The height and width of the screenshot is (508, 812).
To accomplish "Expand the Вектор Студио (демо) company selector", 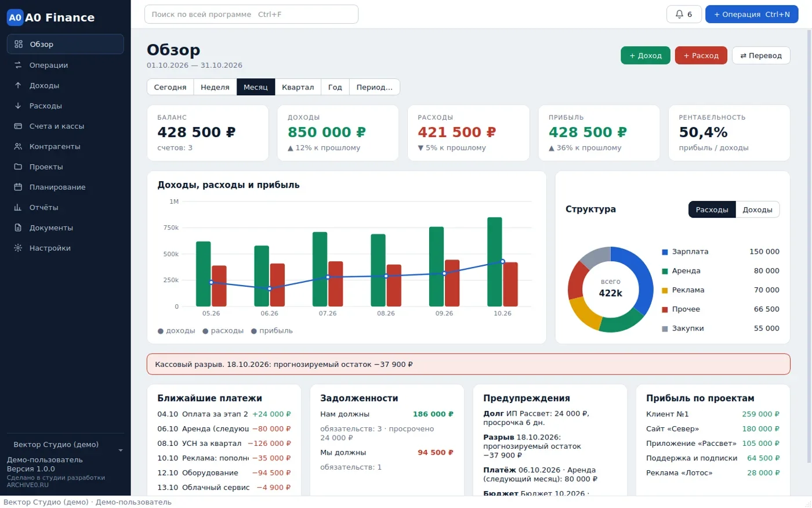I will click(x=66, y=445).
